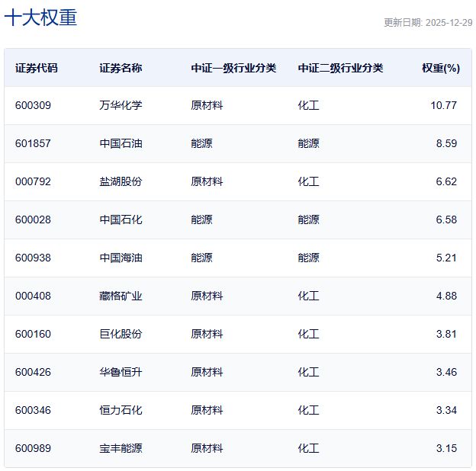Click the 10.77 weight value

[443, 105]
